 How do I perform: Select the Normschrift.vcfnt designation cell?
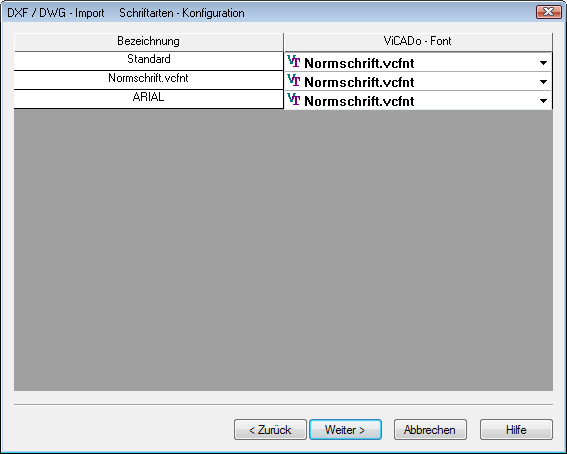pyautogui.click(x=149, y=80)
